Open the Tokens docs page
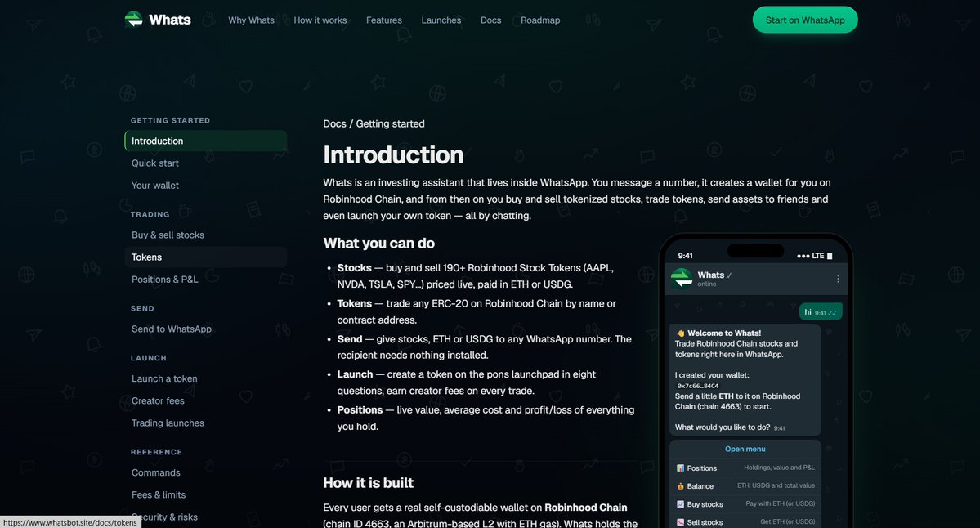The width and height of the screenshot is (980, 528). pos(206,257)
